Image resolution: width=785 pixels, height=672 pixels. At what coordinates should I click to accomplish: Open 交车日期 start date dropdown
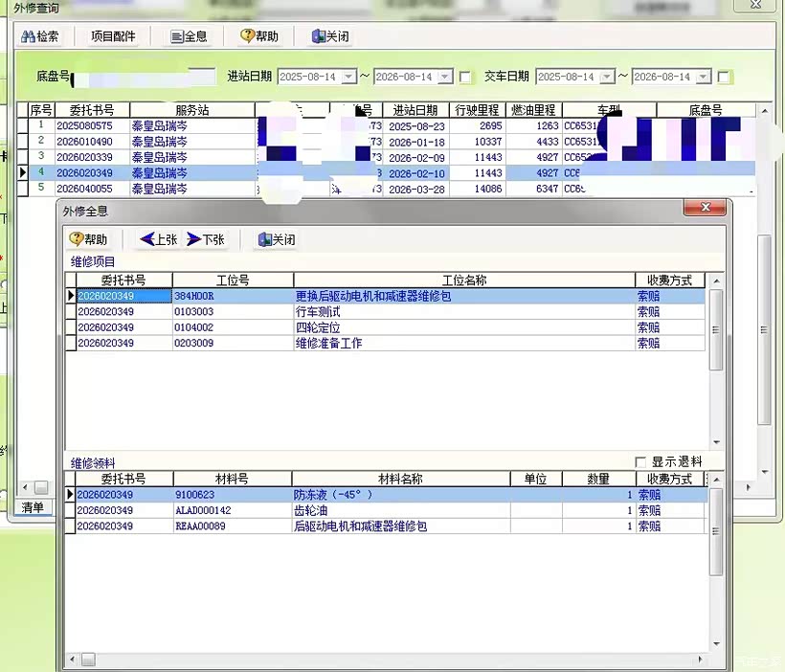[607, 77]
